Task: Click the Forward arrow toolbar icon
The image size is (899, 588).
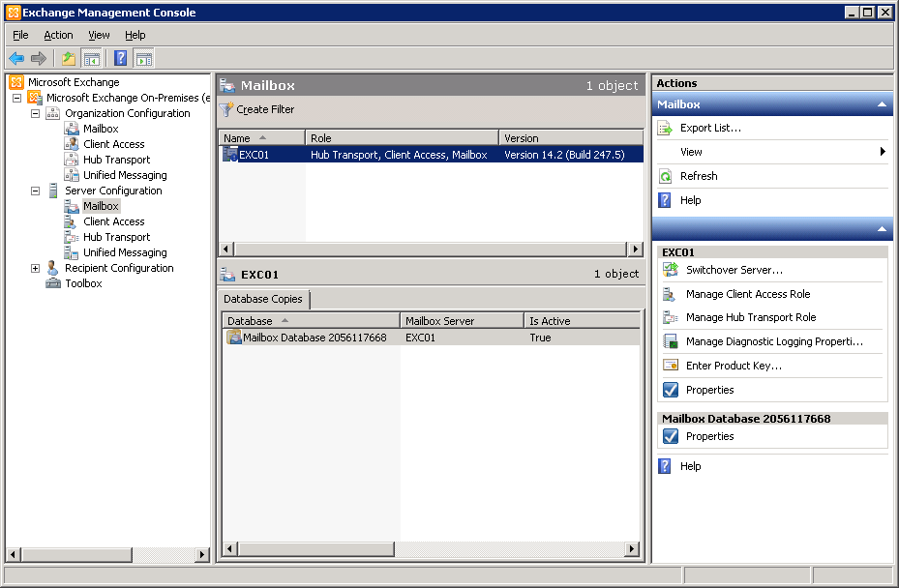Action: (39, 58)
